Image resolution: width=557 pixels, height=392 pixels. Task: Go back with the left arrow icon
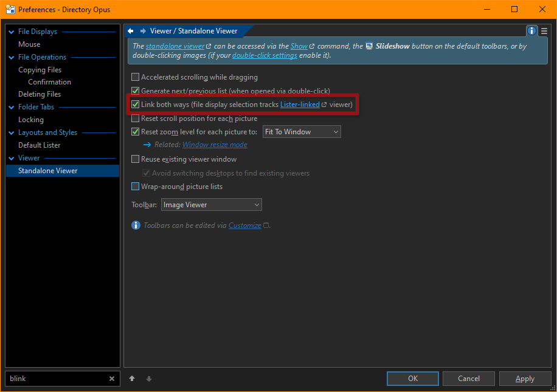(131, 31)
